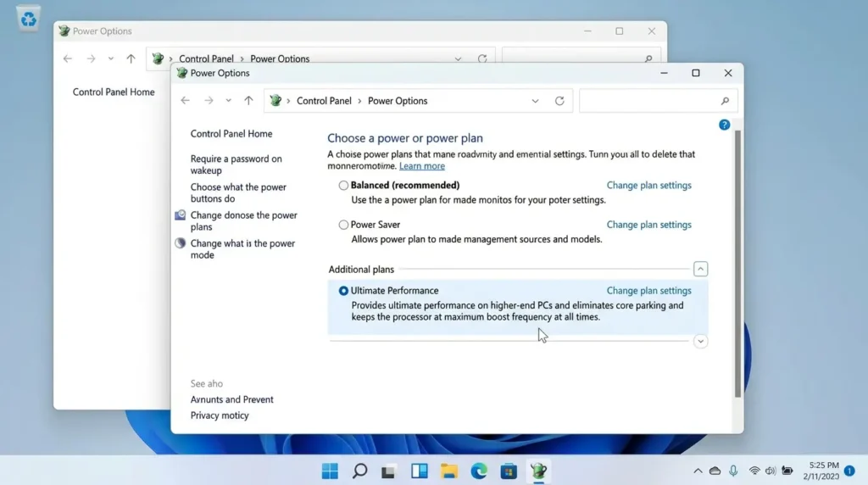Screen dimensions: 868x485
Task: Go forward in front Power Options window
Action: (209, 101)
